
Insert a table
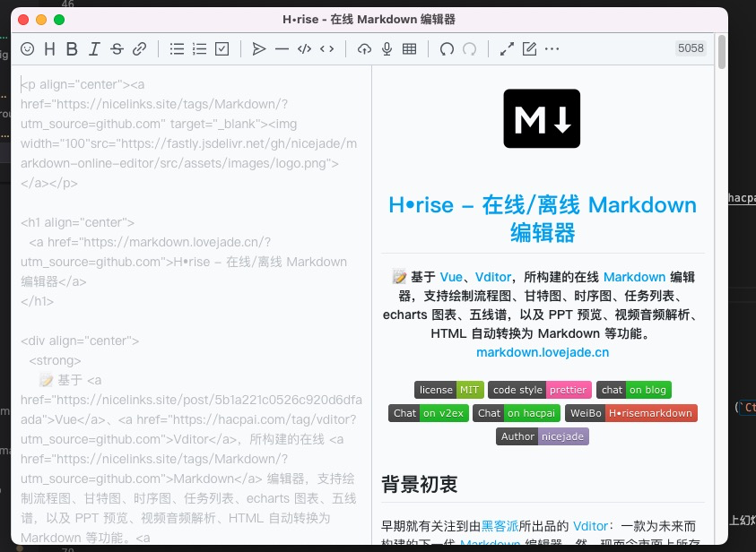409,49
